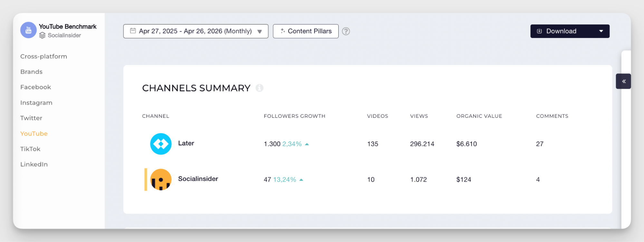
Task: Click the Channel column header
Action: 156,116
